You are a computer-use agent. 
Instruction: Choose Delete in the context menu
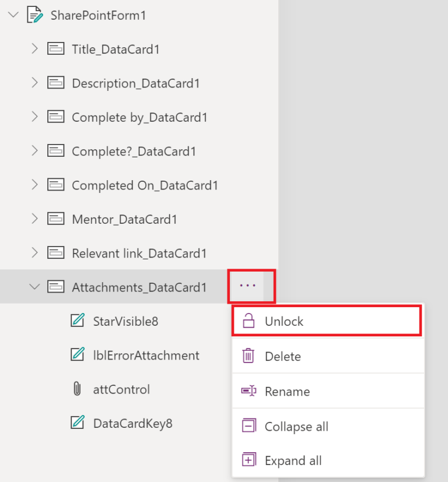328,356
